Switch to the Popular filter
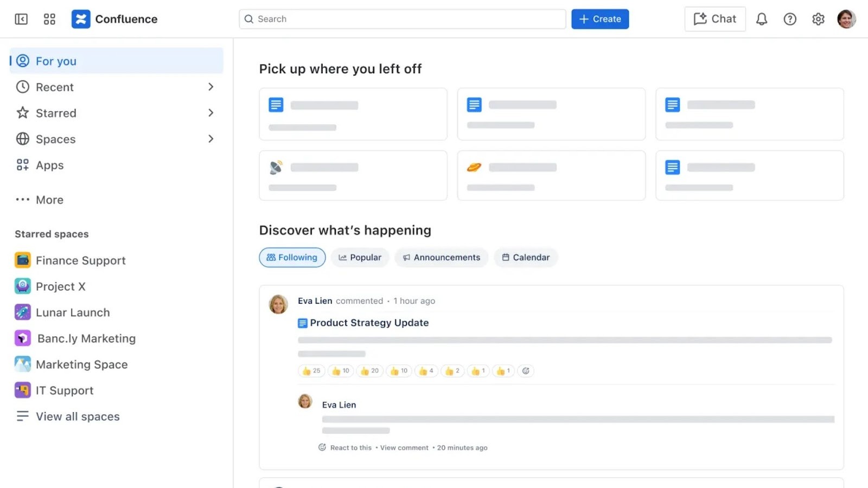This screenshot has width=868, height=488. (360, 257)
